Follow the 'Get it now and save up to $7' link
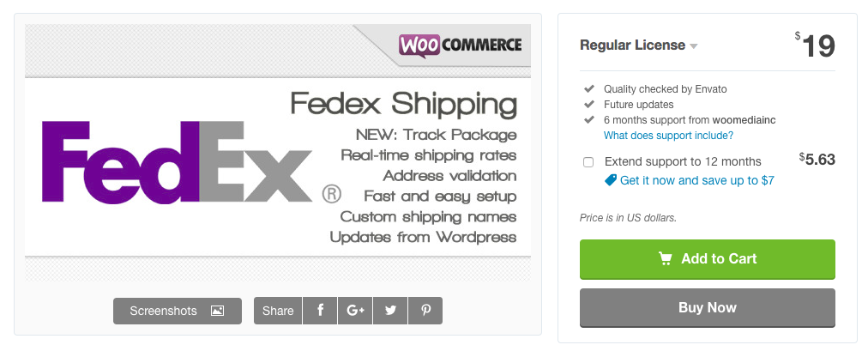This screenshot has height=351, width=868. tap(697, 180)
